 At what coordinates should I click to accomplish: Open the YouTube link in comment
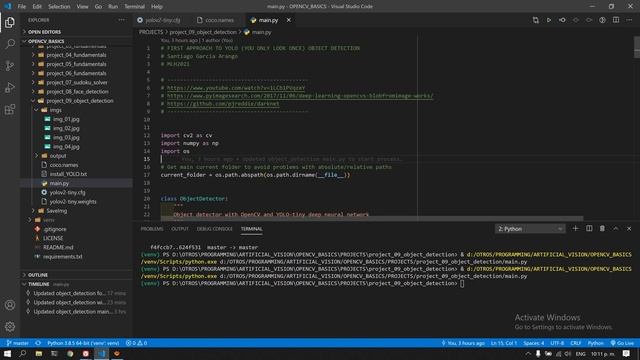236,88
